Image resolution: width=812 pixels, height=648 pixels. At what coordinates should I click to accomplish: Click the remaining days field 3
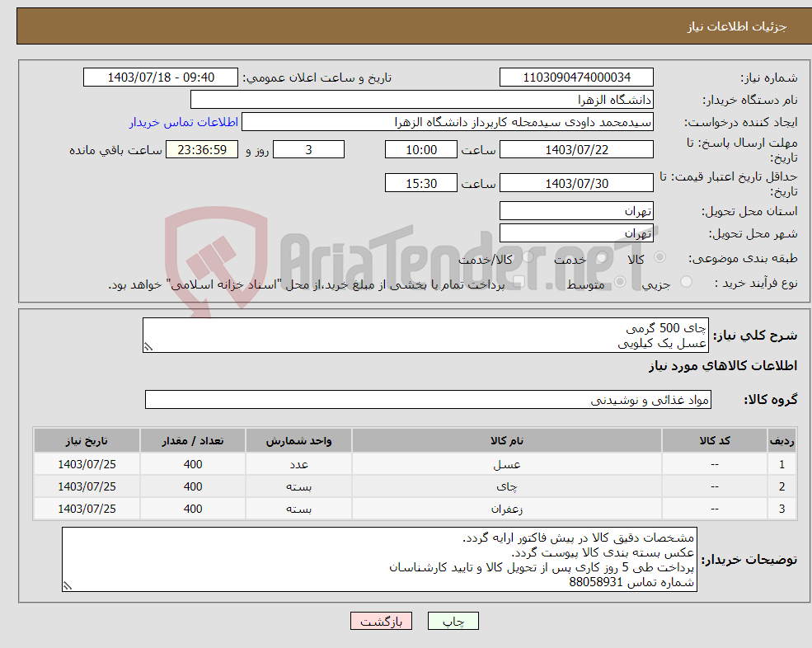pos(308,150)
